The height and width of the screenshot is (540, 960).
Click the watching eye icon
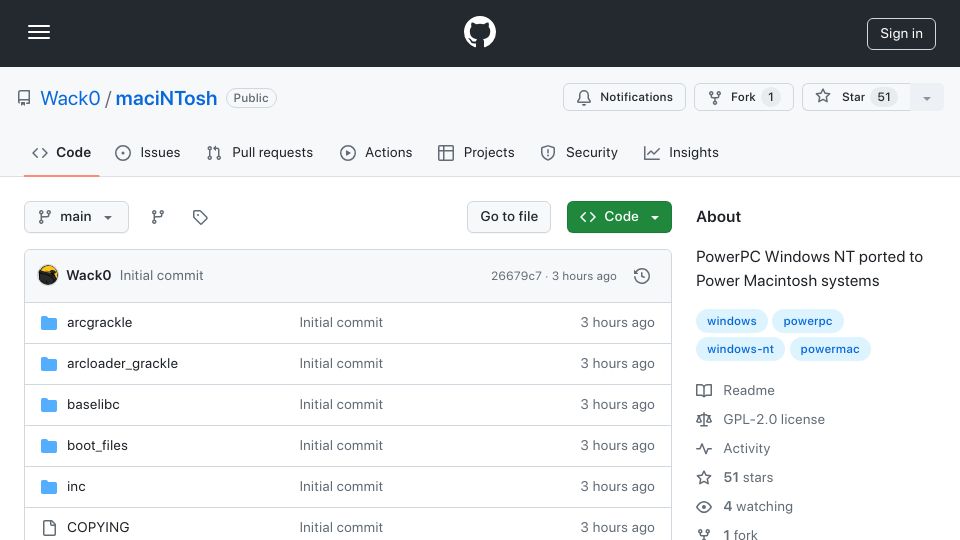coord(704,507)
